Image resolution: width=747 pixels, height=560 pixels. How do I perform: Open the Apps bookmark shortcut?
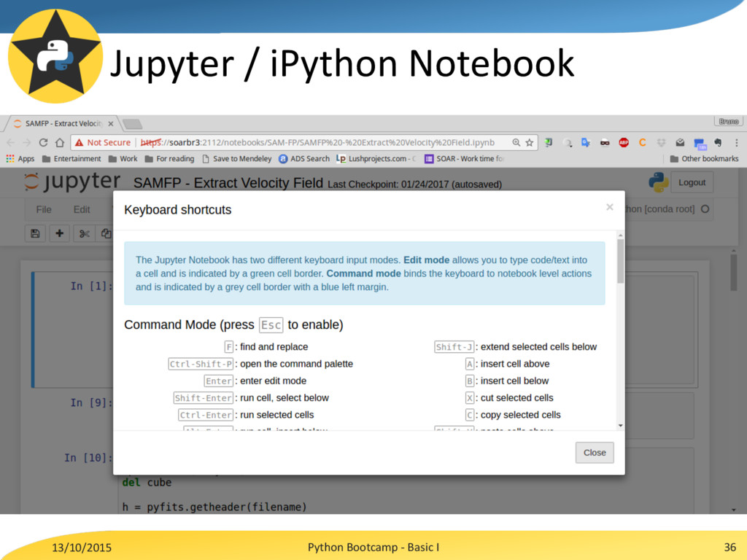click(20, 158)
